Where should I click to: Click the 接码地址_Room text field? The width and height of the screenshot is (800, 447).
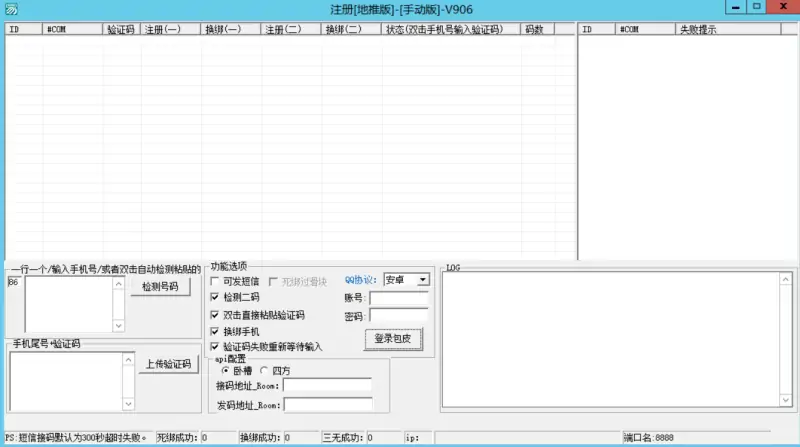(x=327, y=385)
